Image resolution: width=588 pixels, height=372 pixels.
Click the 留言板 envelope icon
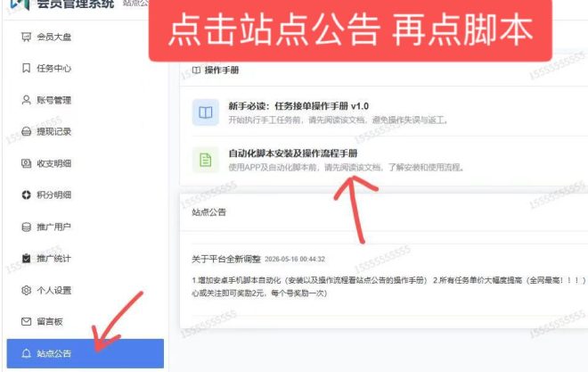coord(26,322)
